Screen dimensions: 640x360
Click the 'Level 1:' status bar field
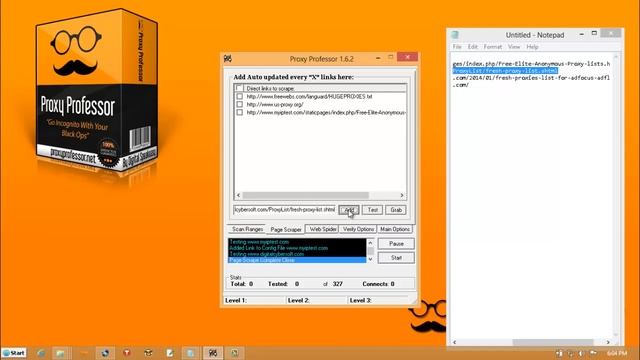[255, 300]
